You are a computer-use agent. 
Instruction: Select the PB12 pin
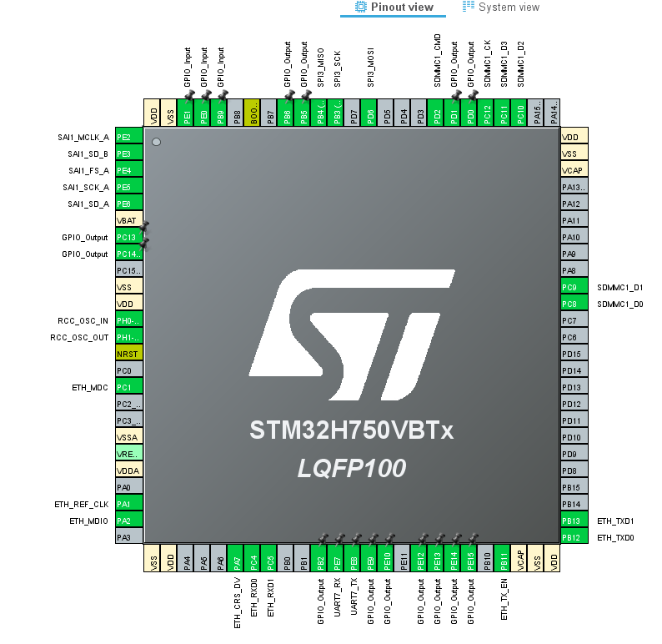coord(574,537)
